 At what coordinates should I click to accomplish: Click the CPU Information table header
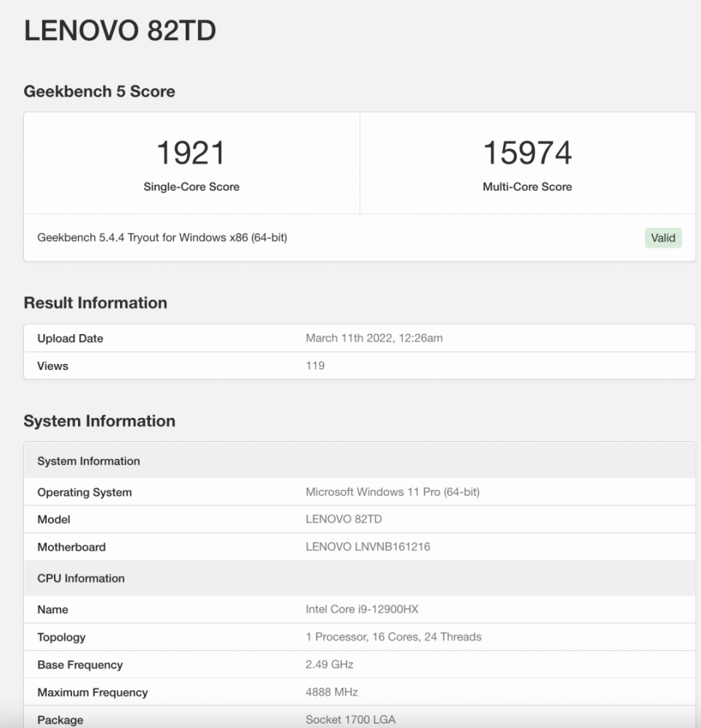point(81,579)
